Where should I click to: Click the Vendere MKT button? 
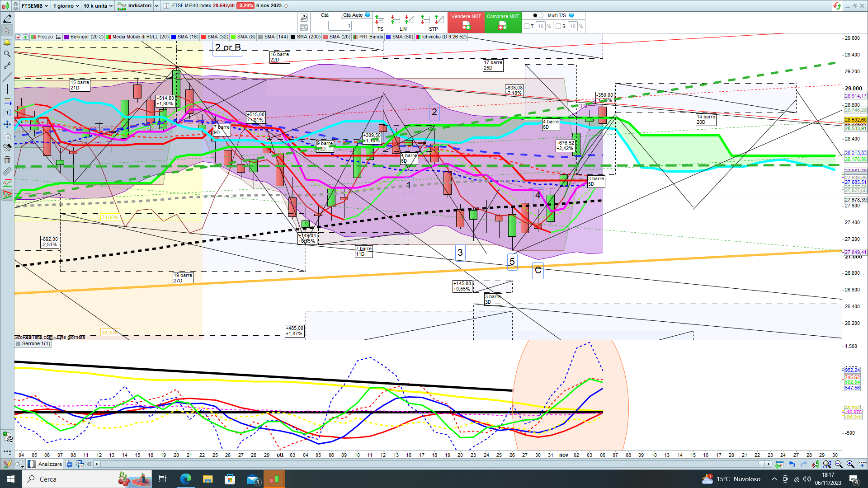[x=466, y=22]
